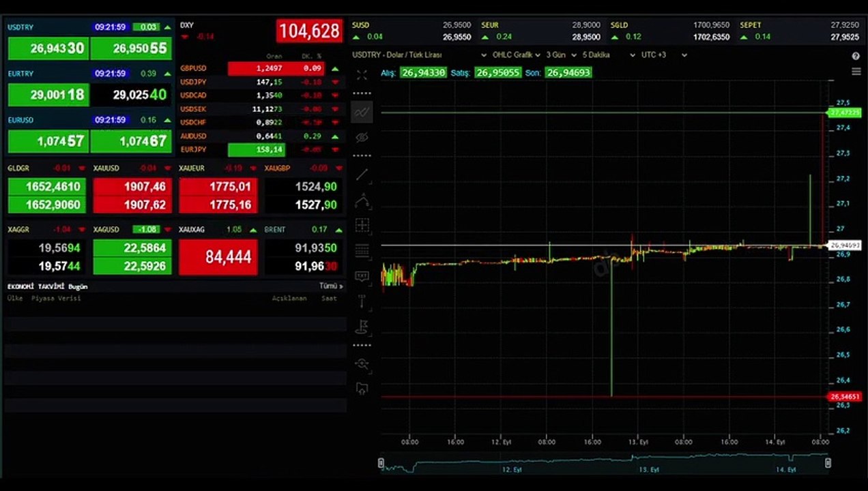Click the red down arrow beside GLDGR

[82, 168]
